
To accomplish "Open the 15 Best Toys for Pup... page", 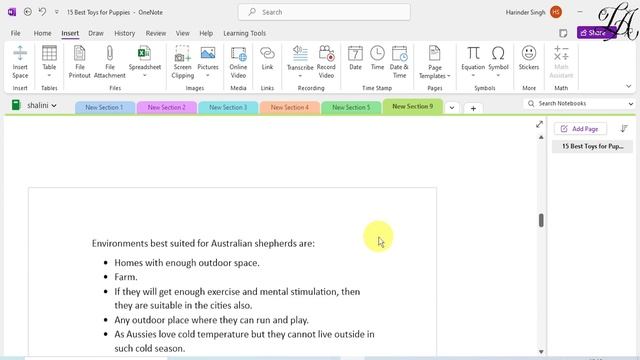I will [592, 146].
